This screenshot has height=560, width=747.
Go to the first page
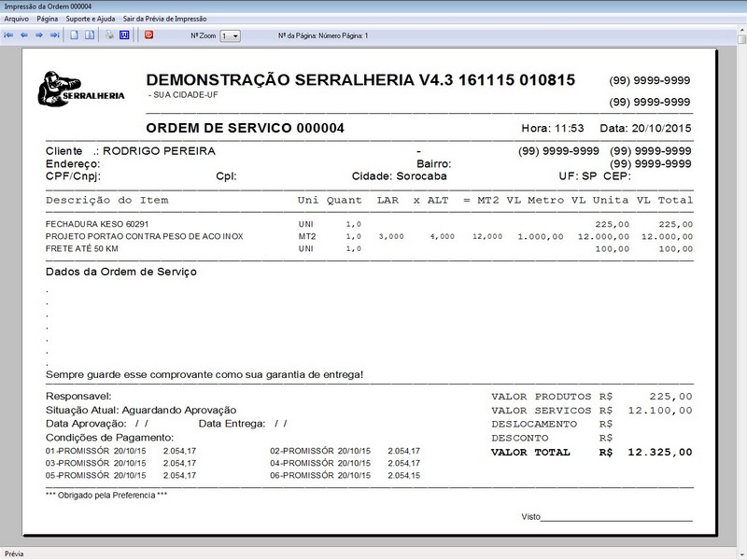tap(9, 35)
